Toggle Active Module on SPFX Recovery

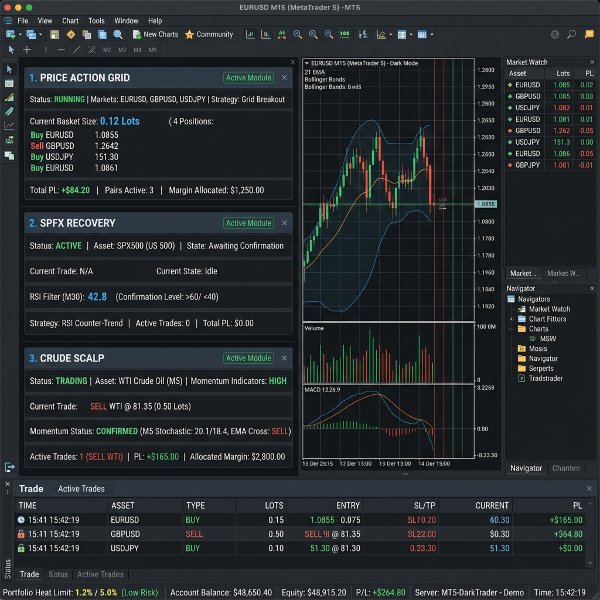[248, 223]
